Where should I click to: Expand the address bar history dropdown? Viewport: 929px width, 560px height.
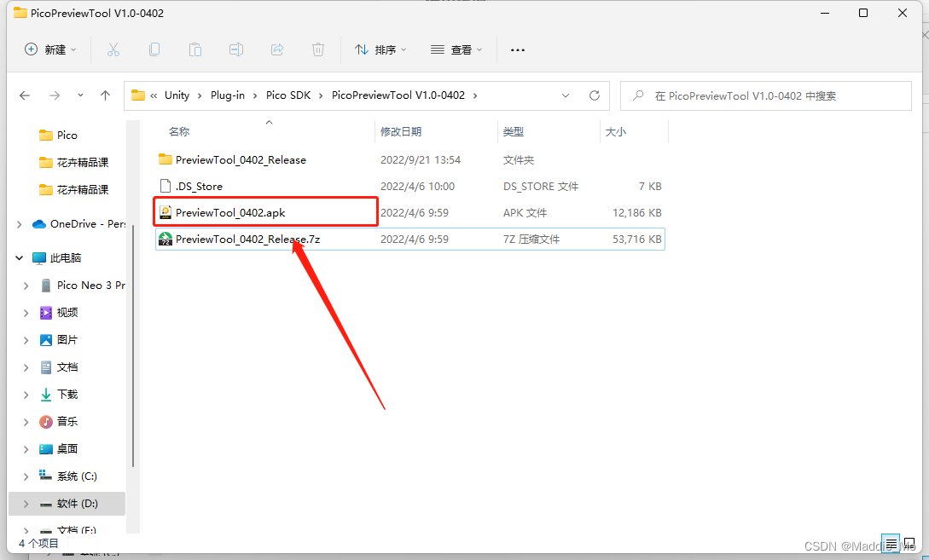(x=566, y=95)
